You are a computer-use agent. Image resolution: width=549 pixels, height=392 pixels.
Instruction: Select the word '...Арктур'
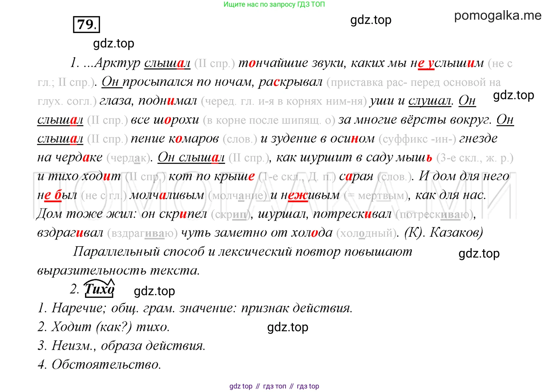pos(112,63)
